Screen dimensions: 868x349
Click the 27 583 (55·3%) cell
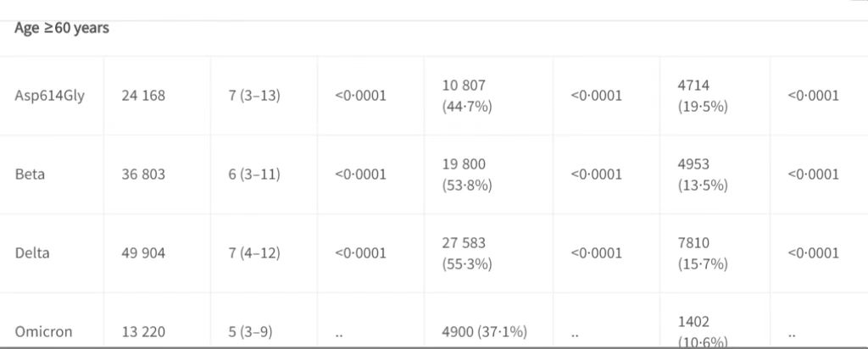tap(467, 252)
